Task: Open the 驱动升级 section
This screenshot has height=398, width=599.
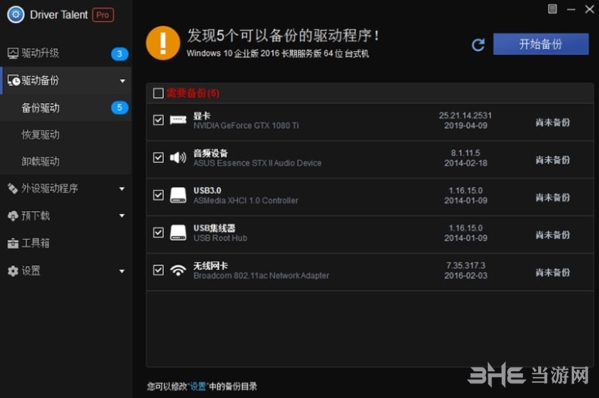Action: click(x=66, y=53)
